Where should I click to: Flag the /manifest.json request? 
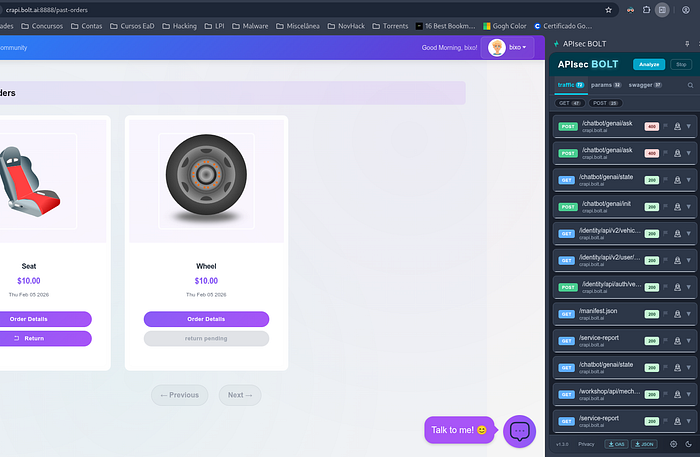[666, 314]
